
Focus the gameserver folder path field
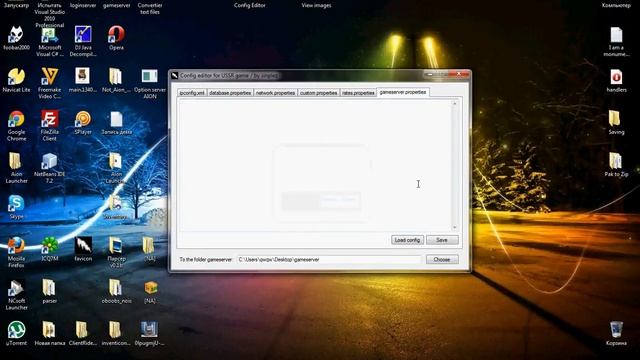(x=328, y=260)
